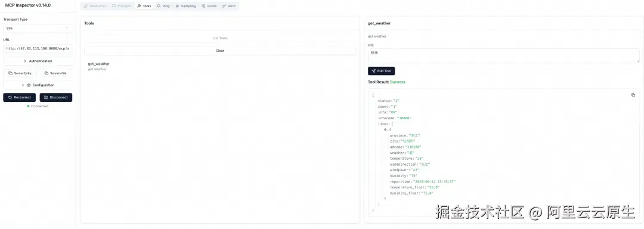Switch to the Prompts tab
The width and height of the screenshot is (644, 229).
(122, 6)
